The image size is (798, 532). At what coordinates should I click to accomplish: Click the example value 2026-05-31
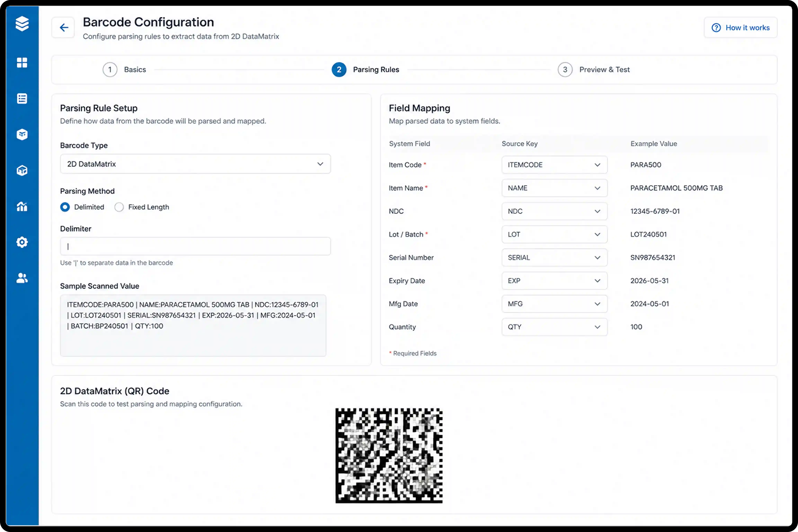tap(649, 281)
